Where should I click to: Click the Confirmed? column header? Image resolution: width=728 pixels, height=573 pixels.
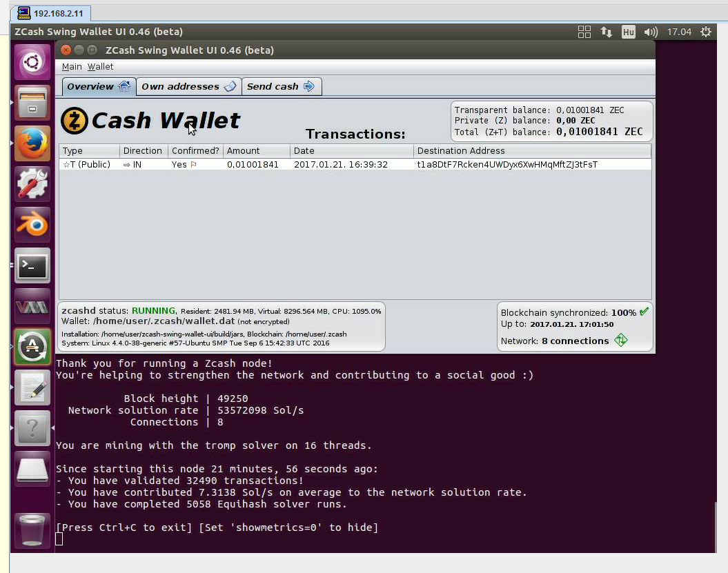click(x=195, y=151)
